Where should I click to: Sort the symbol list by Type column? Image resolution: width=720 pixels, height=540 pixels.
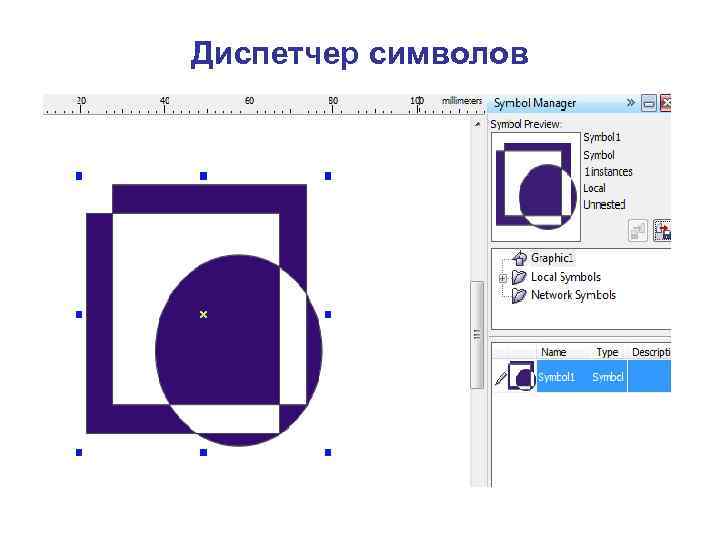607,352
